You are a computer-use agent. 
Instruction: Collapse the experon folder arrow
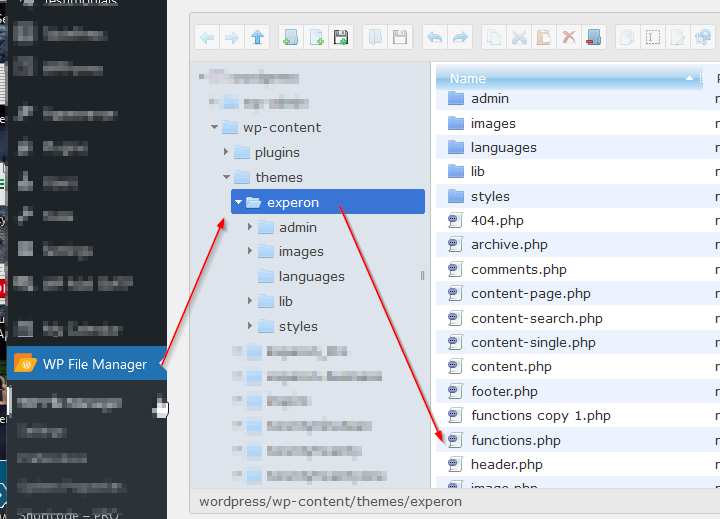pyautogui.click(x=238, y=202)
